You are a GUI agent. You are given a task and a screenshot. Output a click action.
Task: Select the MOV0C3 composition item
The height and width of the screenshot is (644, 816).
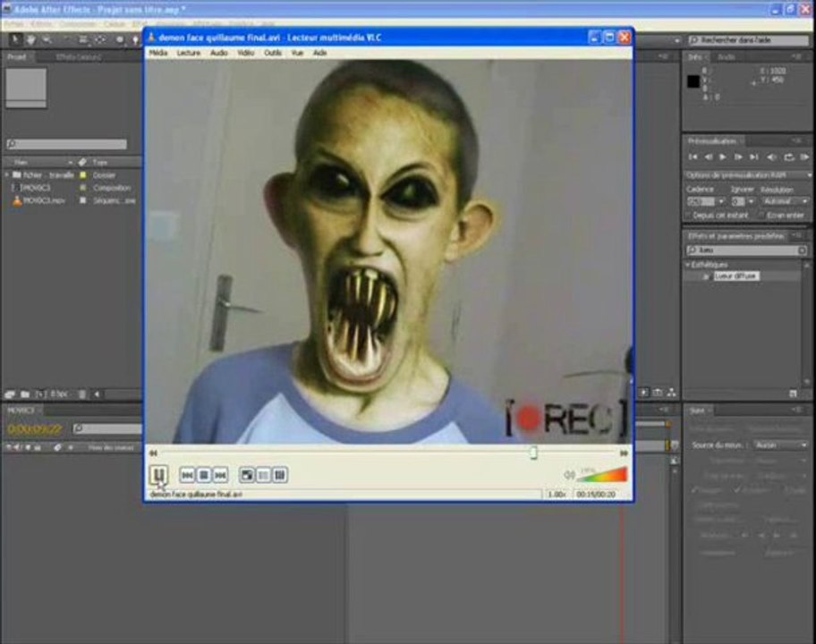[36, 187]
